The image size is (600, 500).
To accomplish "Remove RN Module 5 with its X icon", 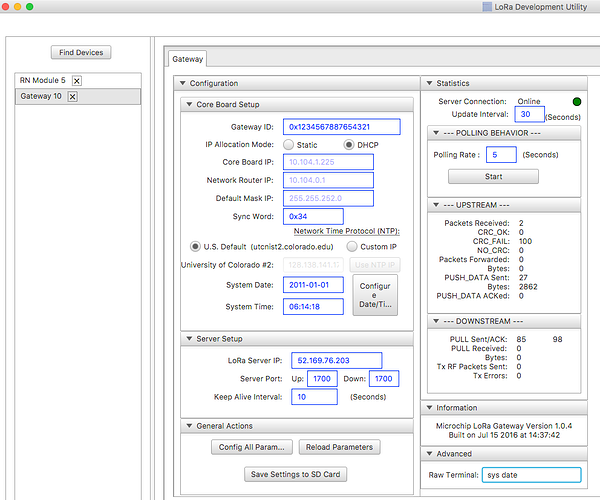I will [77, 81].
